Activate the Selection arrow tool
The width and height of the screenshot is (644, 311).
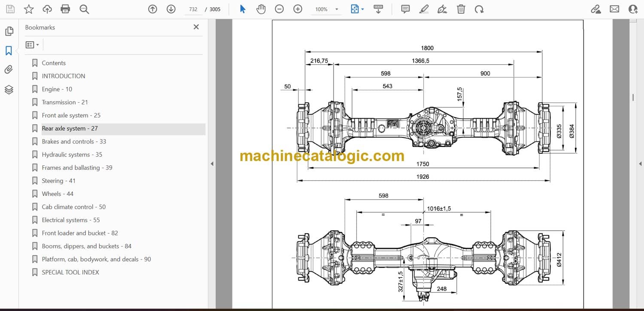243,9
